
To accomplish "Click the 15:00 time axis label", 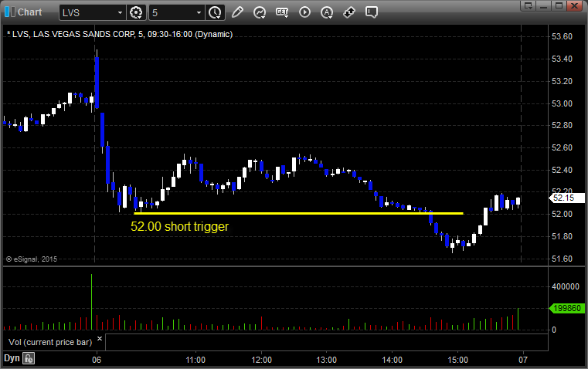I will [458, 360].
